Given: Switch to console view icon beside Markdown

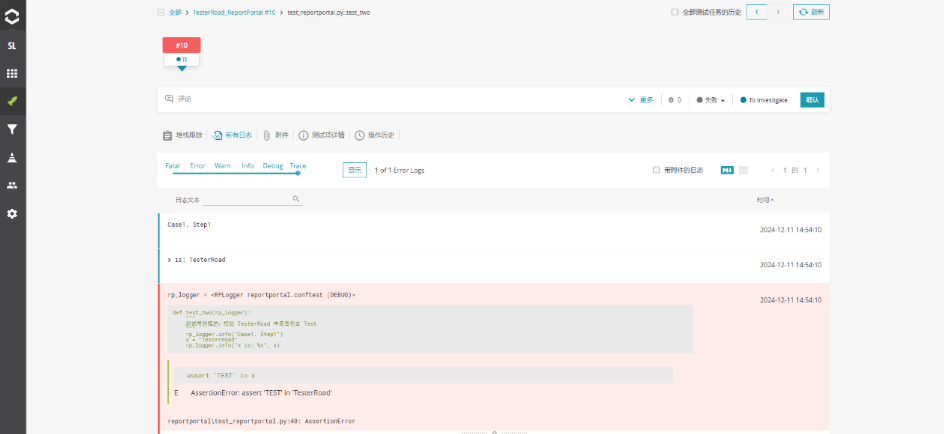Looking at the screenshot, I should [743, 170].
